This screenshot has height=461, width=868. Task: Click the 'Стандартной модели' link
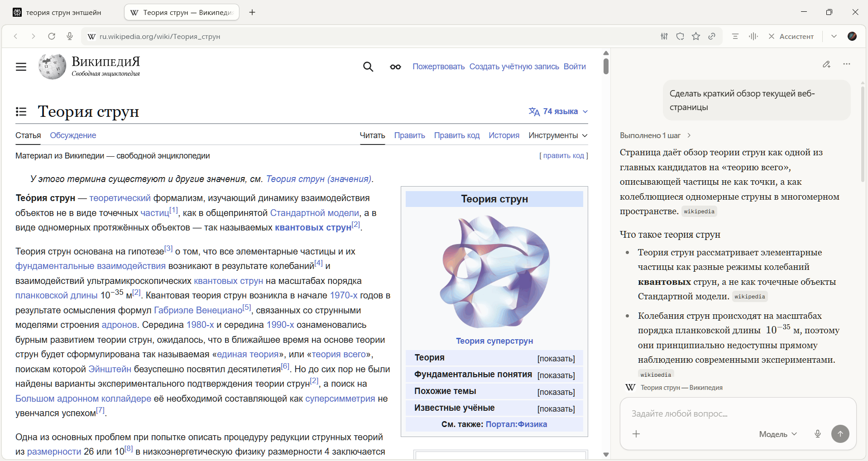(314, 213)
